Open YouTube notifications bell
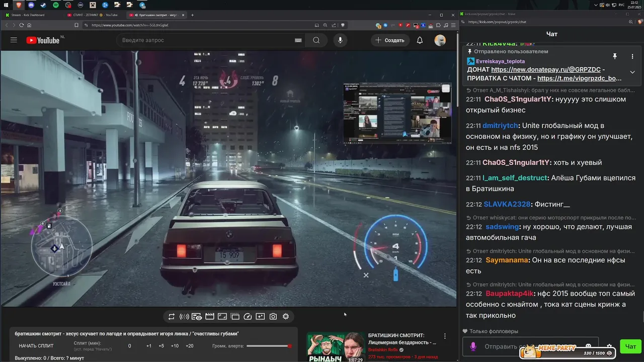Image resolution: width=644 pixels, height=362 pixels. point(420,40)
